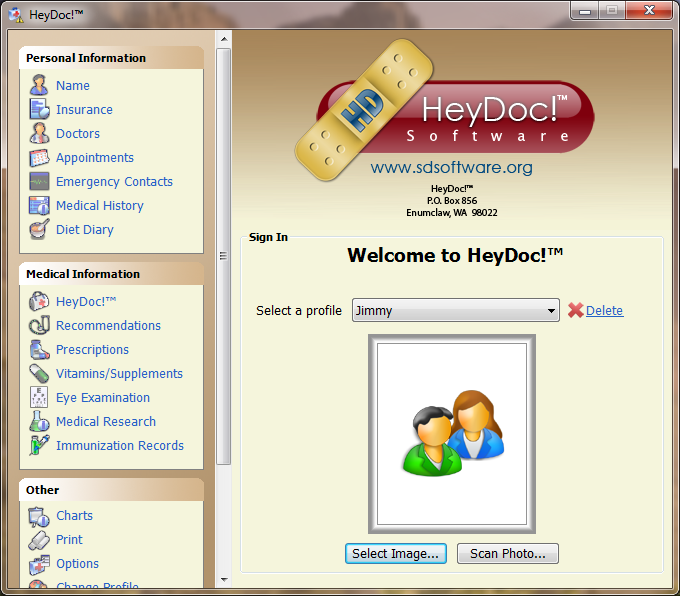This screenshot has width=680, height=596.
Task: Delete the selected profile via Delete link
Action: [604, 311]
